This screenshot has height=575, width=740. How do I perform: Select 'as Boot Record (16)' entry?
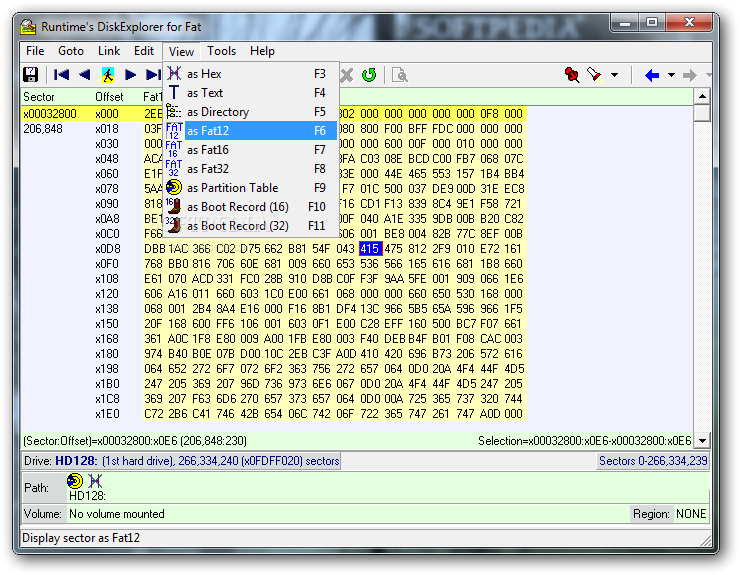[251, 207]
